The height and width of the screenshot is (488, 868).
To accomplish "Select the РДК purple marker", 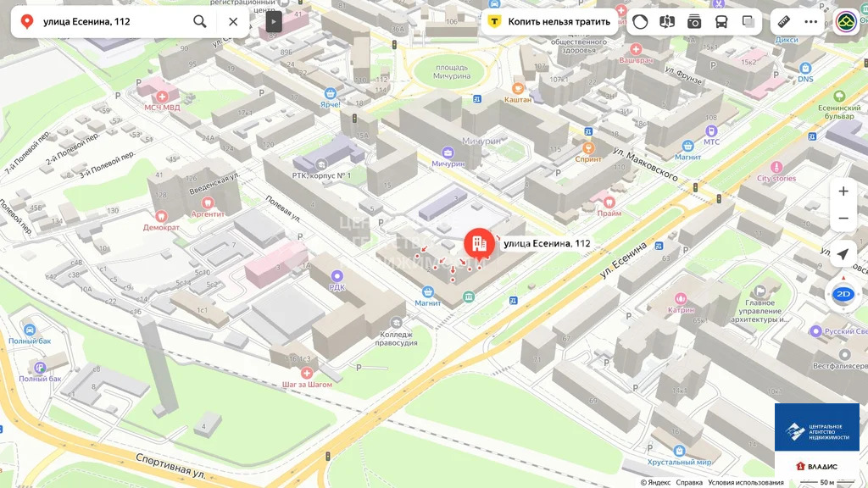I will coord(337,276).
